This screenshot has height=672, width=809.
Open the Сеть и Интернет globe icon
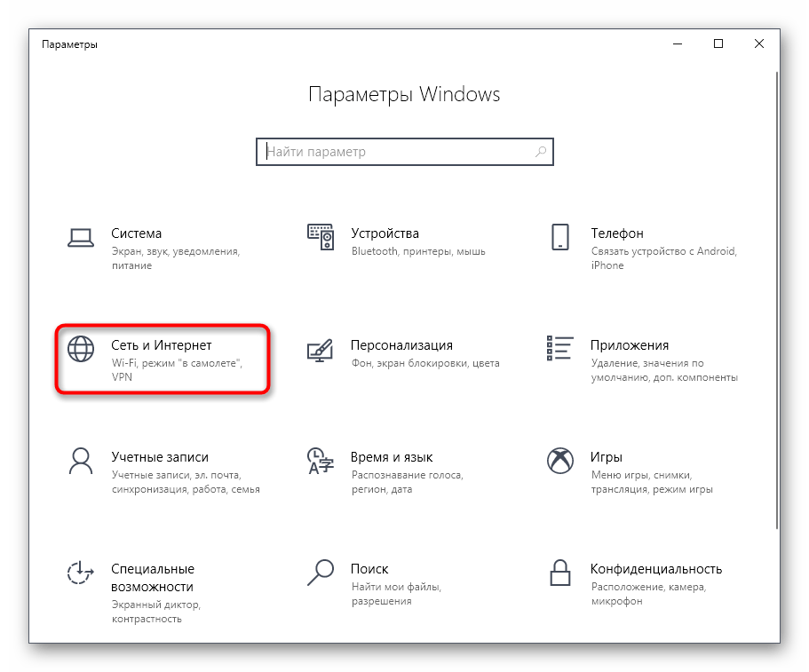(81, 349)
